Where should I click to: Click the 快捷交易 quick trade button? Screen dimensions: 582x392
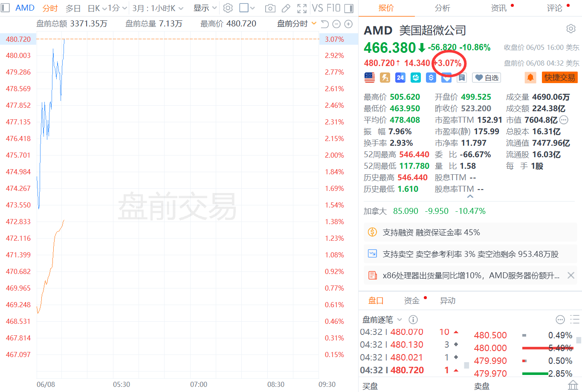click(x=560, y=78)
